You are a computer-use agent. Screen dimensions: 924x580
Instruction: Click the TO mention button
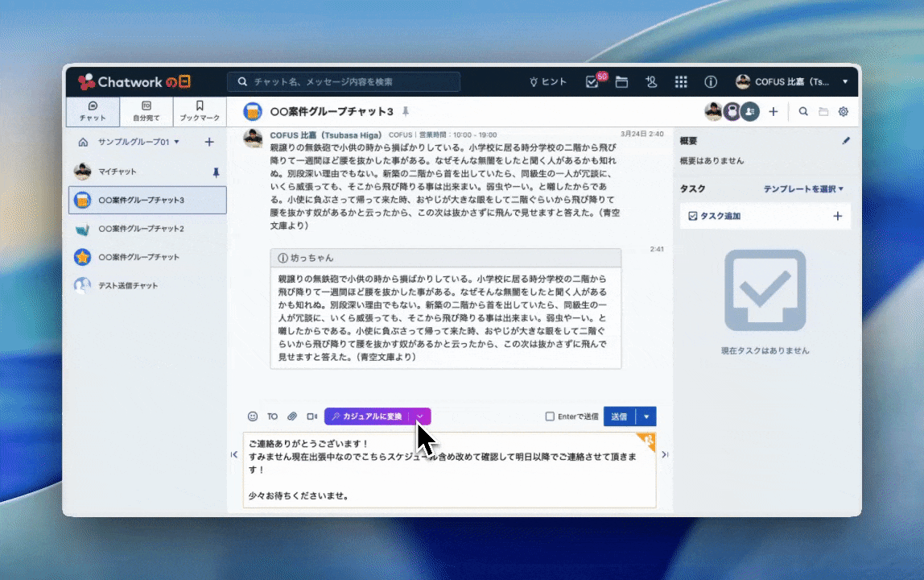pyautogui.click(x=272, y=416)
